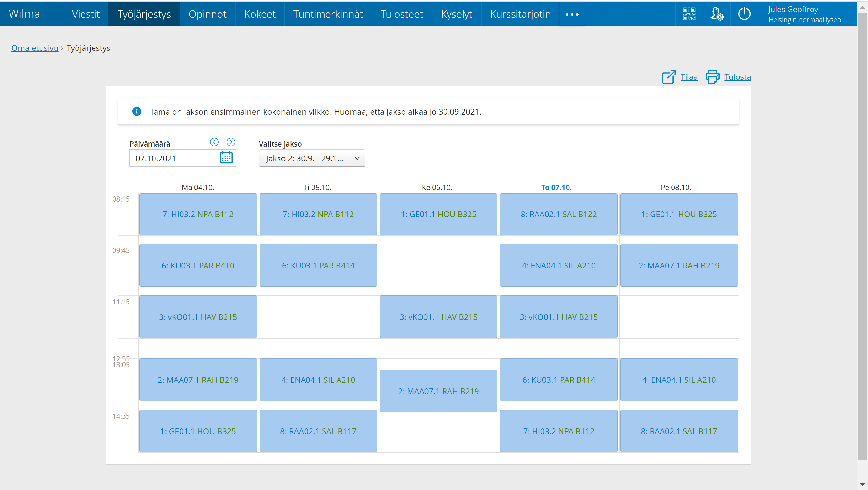Open the three-dots more menu

click(572, 14)
